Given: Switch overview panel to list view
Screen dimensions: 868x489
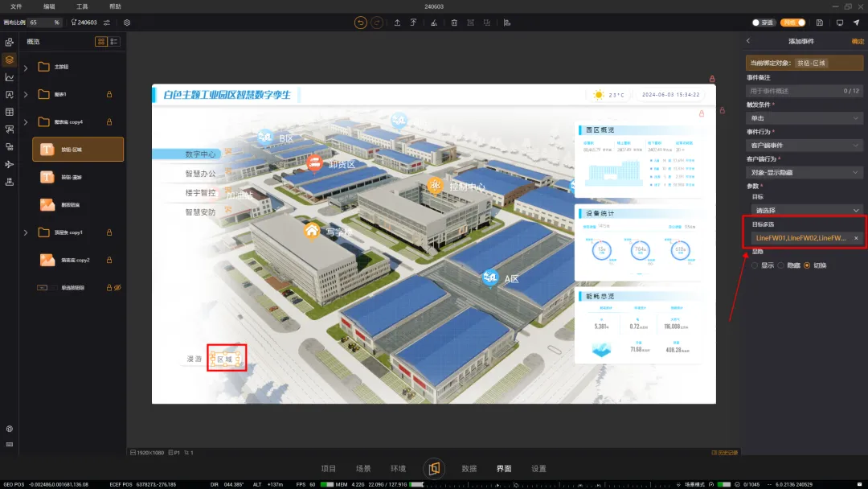Looking at the screenshot, I should coord(113,42).
